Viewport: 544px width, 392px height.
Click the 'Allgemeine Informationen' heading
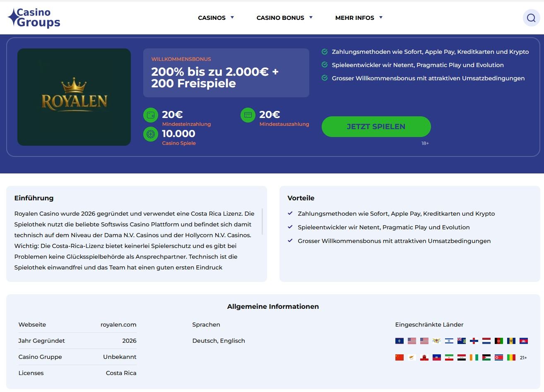click(x=273, y=306)
